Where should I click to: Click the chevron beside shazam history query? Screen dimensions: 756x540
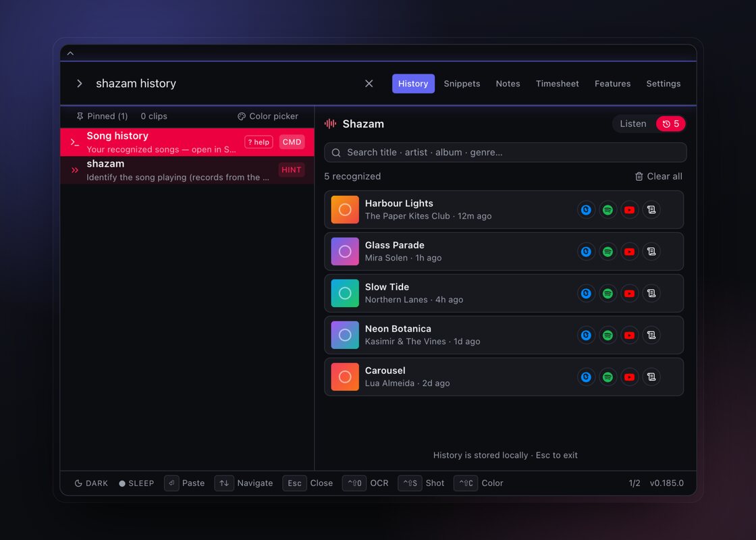tap(80, 84)
